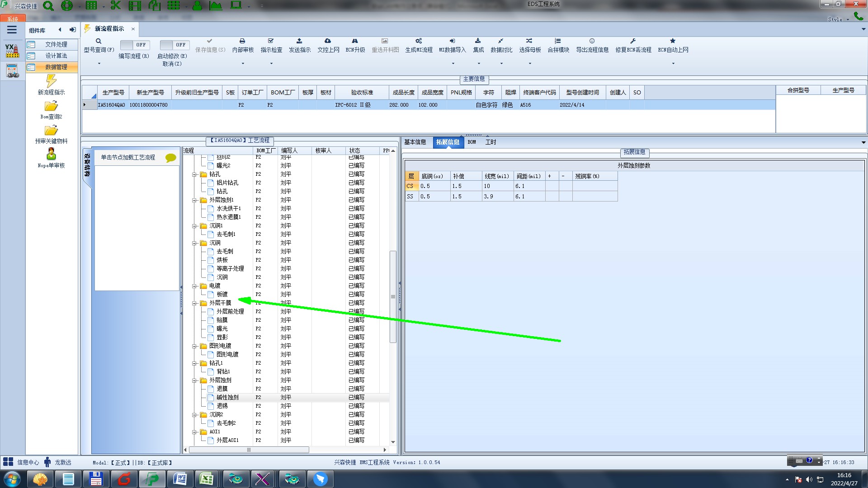Click the 文控上网 cloud icon
The image size is (868, 488).
pyautogui.click(x=328, y=41)
